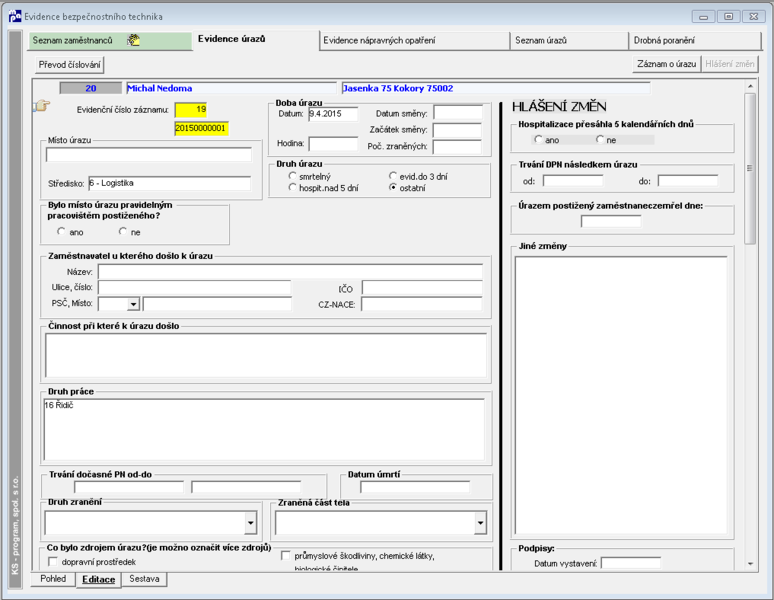Click the Jiné změny text area
The width and height of the screenshot is (774, 600).
(621, 396)
